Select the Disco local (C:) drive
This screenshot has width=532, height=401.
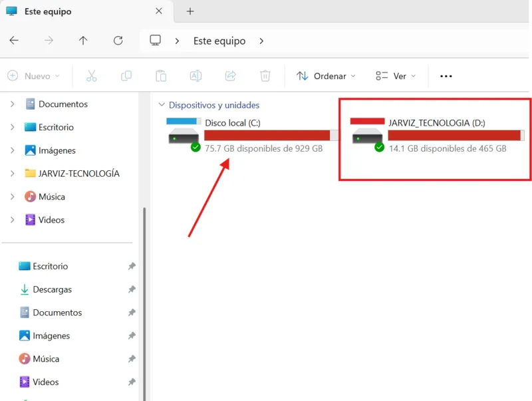pyautogui.click(x=252, y=136)
